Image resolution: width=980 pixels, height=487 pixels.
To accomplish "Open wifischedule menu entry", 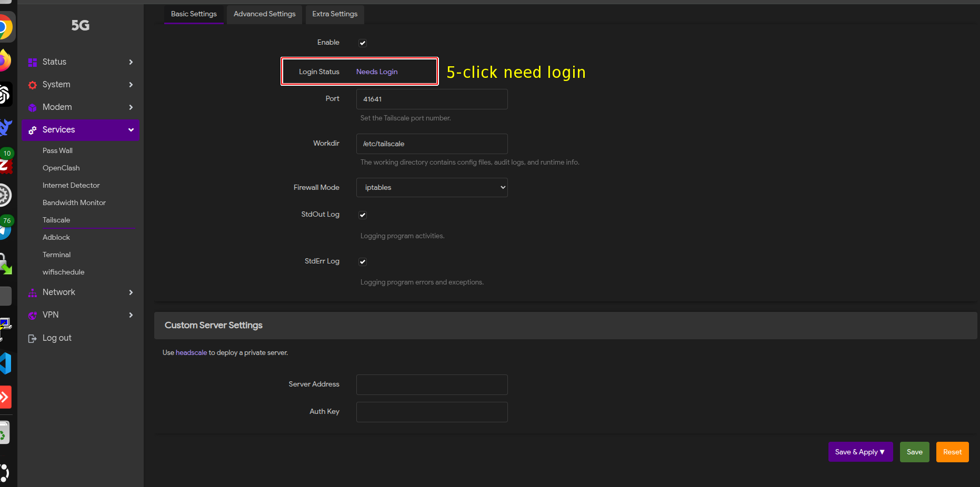I will [64, 272].
